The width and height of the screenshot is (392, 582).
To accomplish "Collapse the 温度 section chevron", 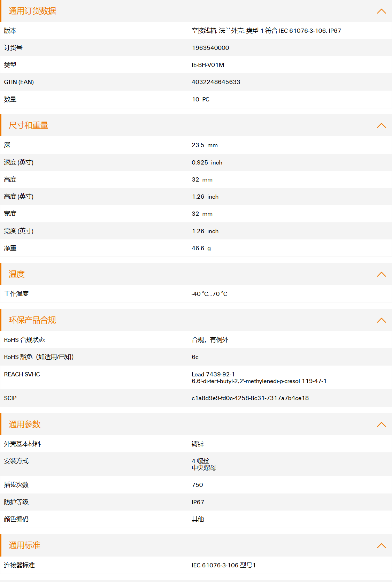I will [382, 274].
